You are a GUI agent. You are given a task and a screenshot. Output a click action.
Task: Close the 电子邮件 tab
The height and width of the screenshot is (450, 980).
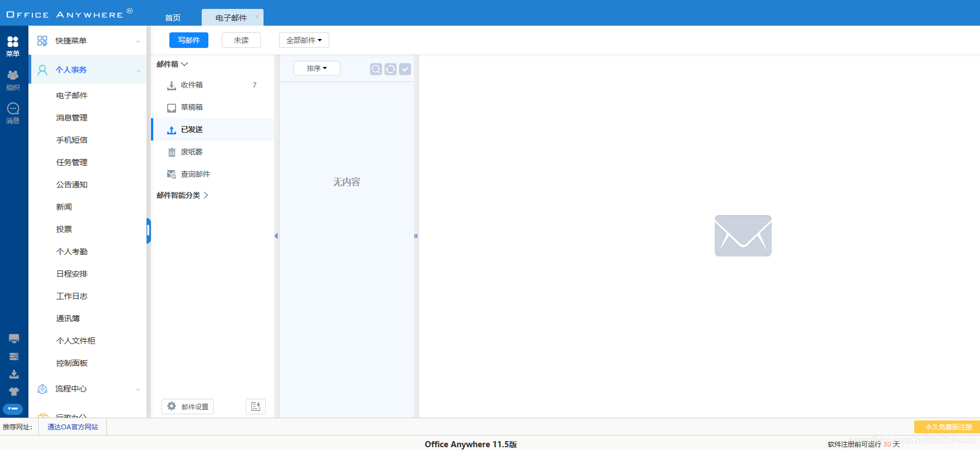(x=257, y=17)
